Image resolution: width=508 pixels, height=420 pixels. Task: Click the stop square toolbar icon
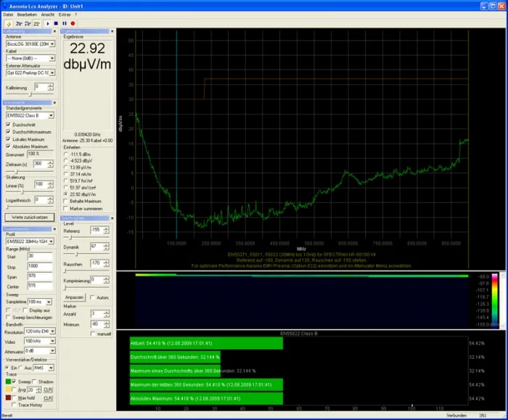click(x=56, y=23)
